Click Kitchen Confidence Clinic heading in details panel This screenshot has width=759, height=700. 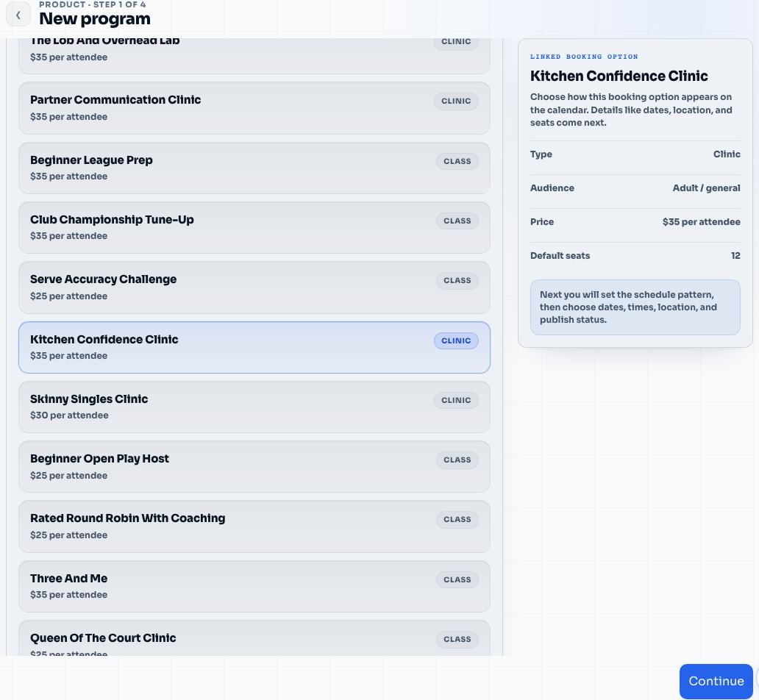point(619,76)
